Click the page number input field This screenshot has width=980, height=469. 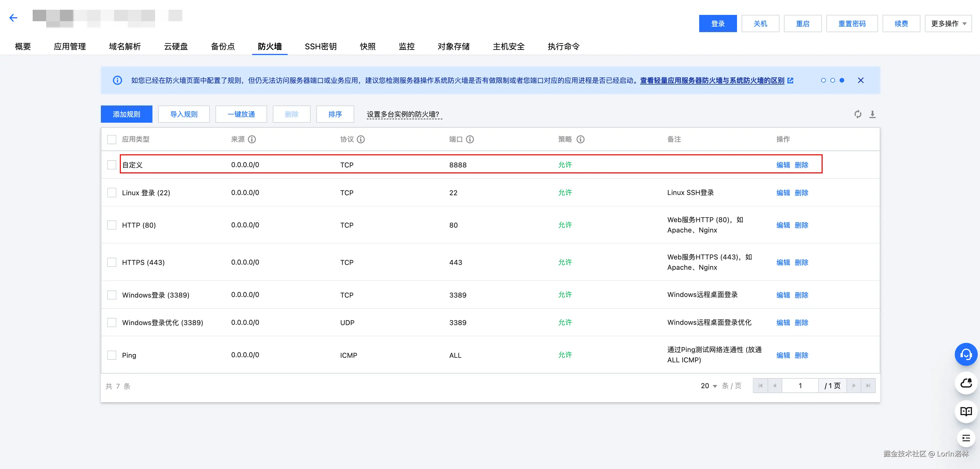coord(800,386)
